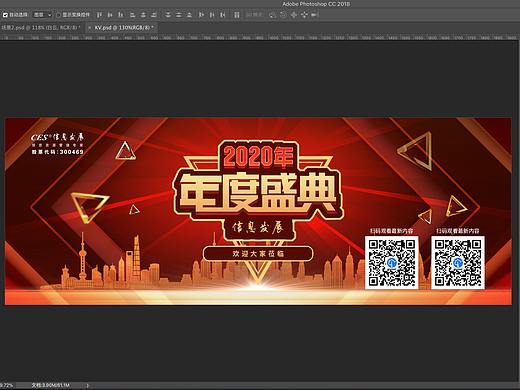520x390 pixels.
Task: Enable 显示变换控件 (Show Transform Controls) checkbox
Action: (x=58, y=15)
